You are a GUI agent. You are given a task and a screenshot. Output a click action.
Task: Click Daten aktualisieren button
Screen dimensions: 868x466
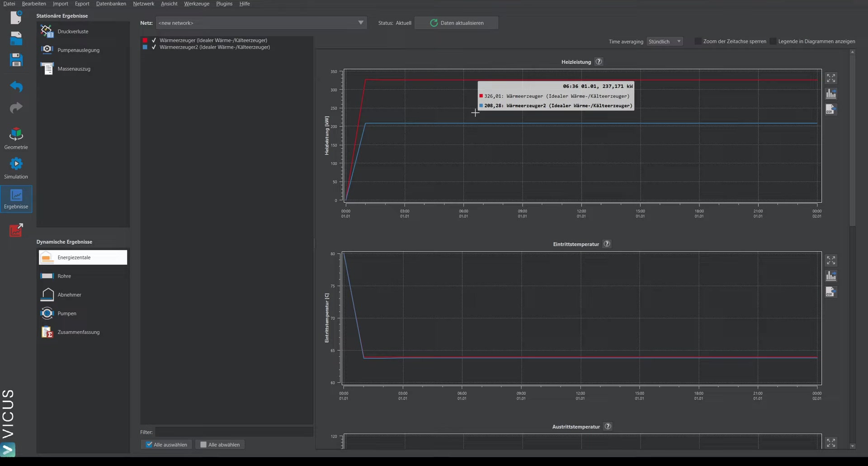click(x=457, y=23)
